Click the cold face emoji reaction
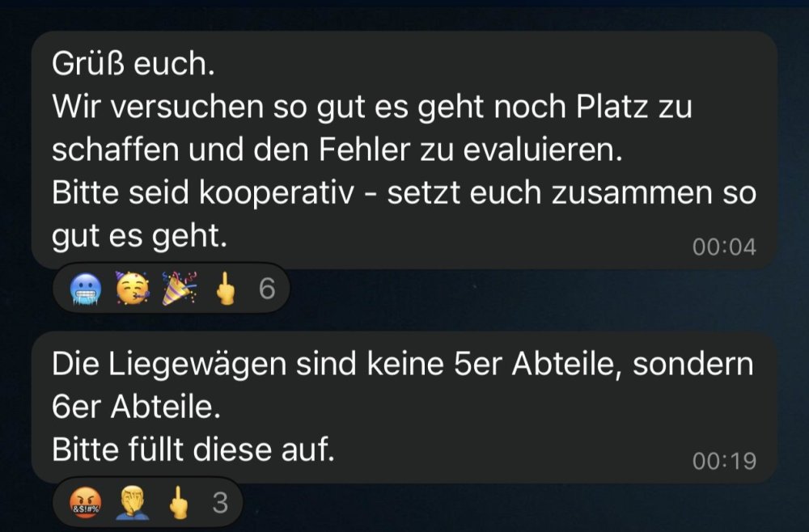The image size is (809, 532). [x=86, y=289]
